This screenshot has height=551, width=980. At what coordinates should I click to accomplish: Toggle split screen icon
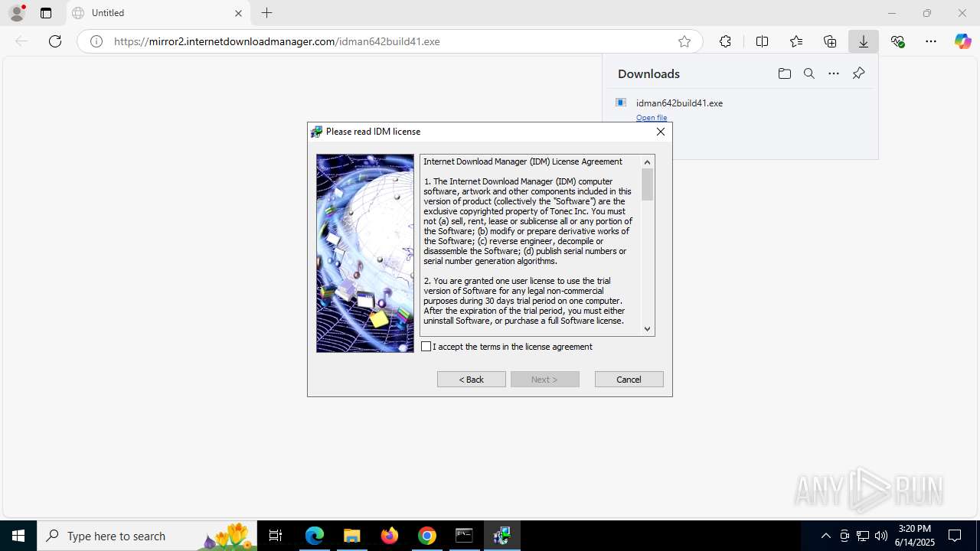(x=762, y=41)
